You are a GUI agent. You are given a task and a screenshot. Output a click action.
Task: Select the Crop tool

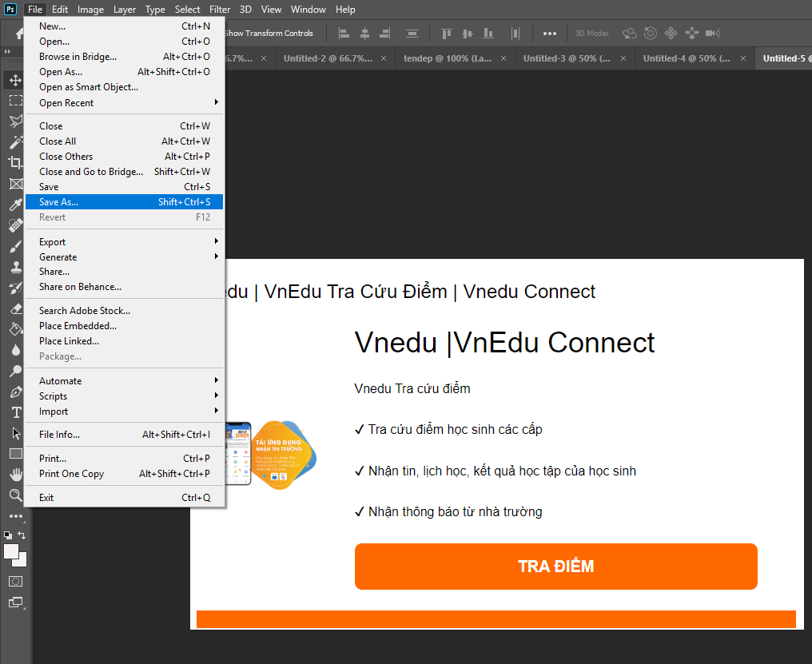[15, 163]
